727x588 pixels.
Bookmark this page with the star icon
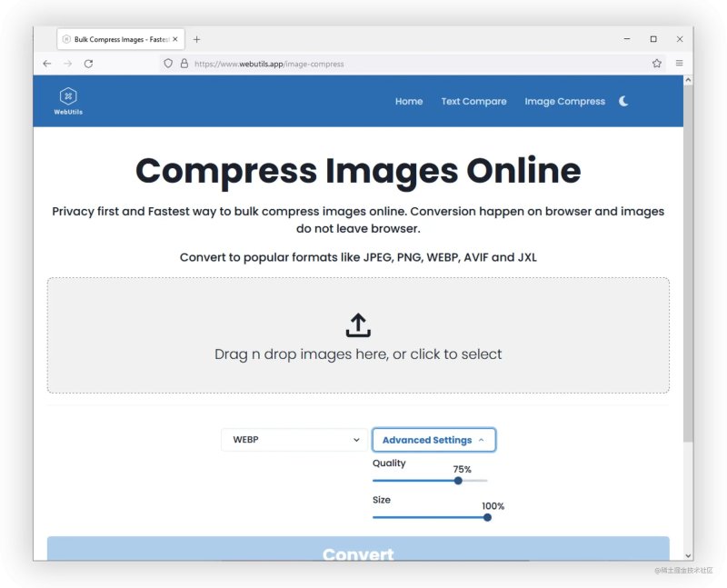pyautogui.click(x=656, y=64)
